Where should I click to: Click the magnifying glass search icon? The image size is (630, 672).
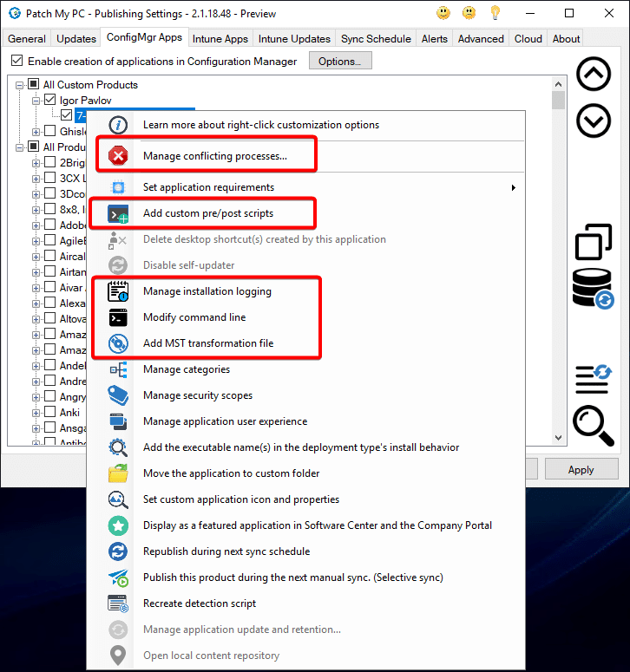(594, 426)
